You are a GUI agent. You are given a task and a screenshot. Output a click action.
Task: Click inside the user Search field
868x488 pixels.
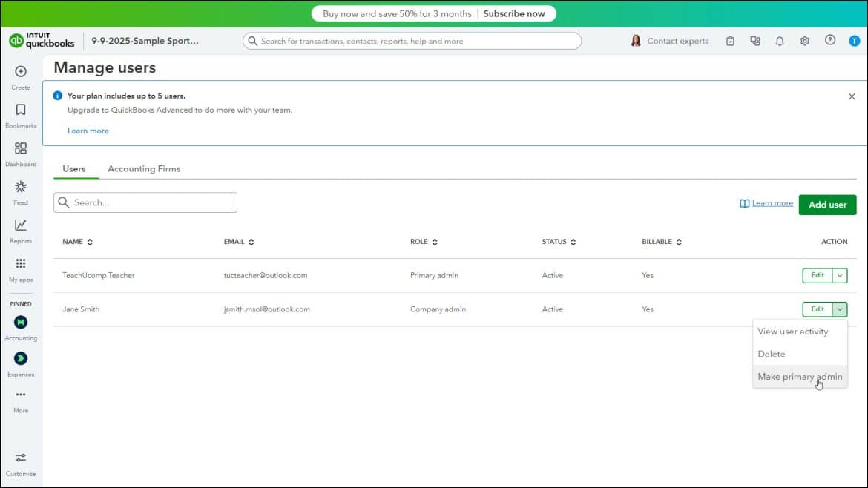[145, 202]
